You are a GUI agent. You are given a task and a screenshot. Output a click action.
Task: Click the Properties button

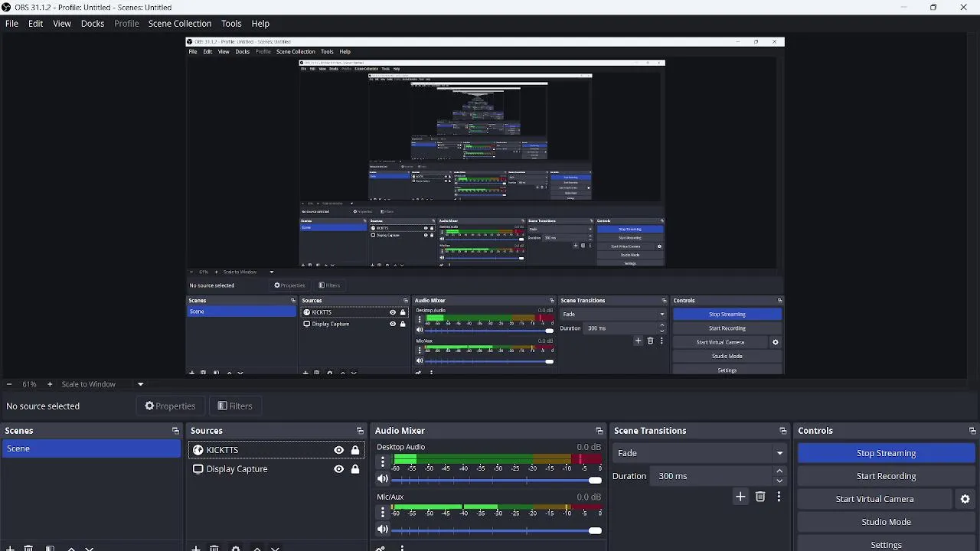[x=170, y=406]
